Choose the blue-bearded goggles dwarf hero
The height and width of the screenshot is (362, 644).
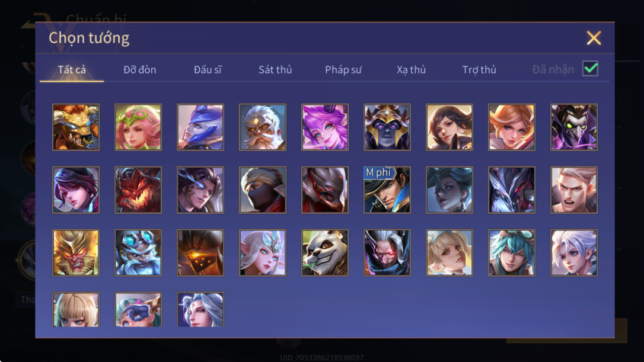pos(138,252)
